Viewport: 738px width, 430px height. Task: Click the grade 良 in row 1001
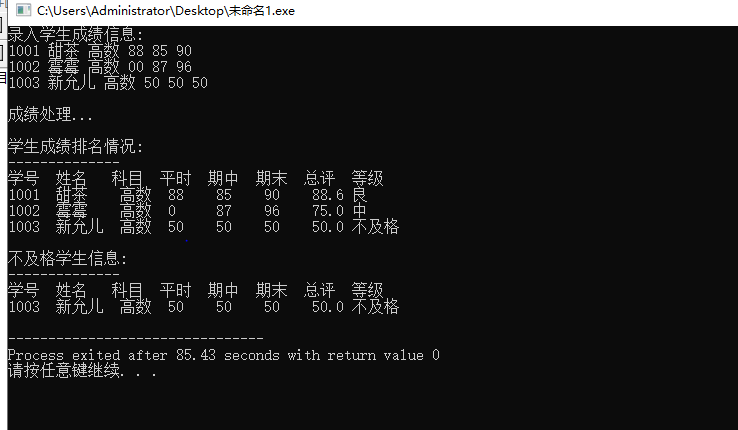pos(360,195)
